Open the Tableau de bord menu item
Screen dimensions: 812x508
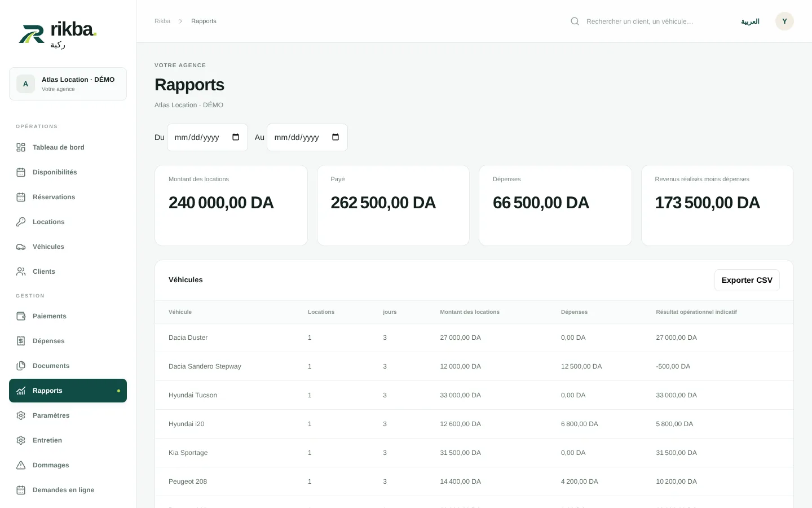(68, 147)
